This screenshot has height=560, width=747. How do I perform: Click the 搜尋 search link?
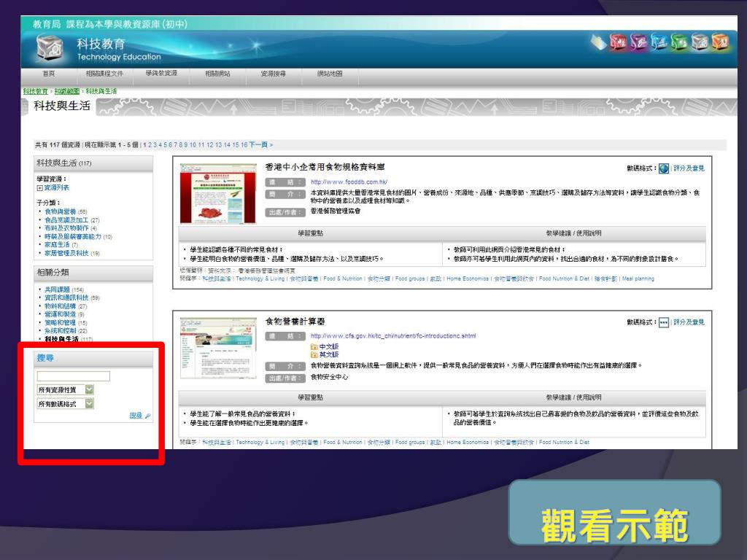[x=136, y=416]
